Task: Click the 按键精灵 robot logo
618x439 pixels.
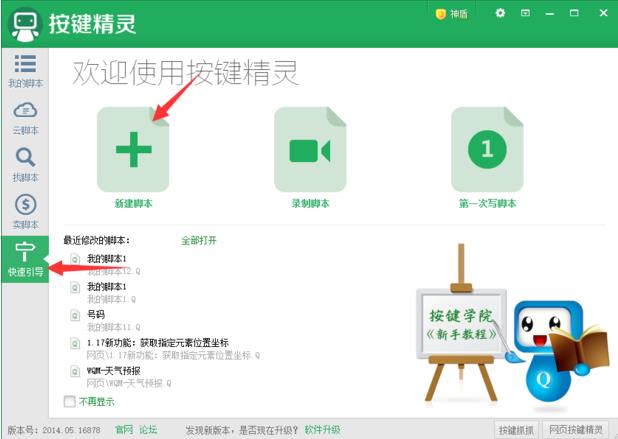Action: tap(24, 24)
